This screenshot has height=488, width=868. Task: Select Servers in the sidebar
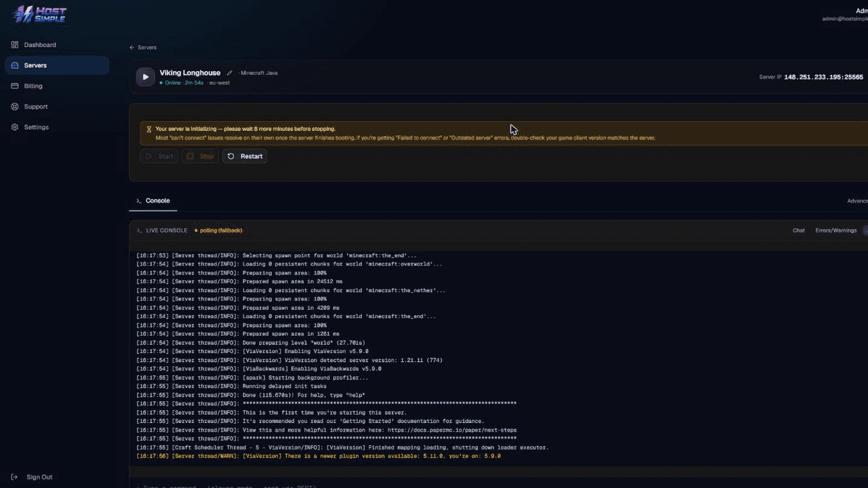(x=57, y=65)
